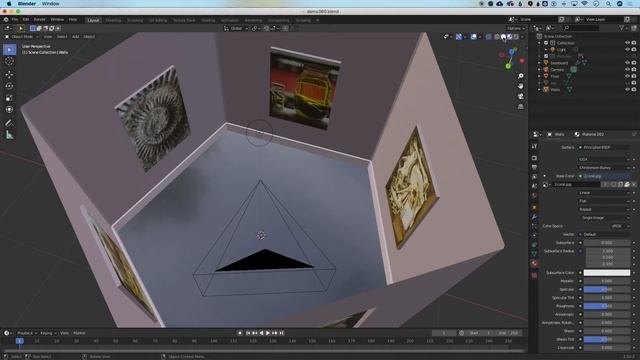The image size is (640, 360).
Task: Open Repeat extension dropdown
Action: pos(604,209)
